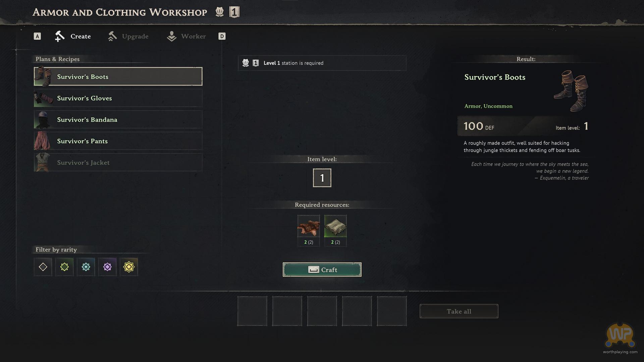Click the Craft button
644x362 pixels.
322,269
